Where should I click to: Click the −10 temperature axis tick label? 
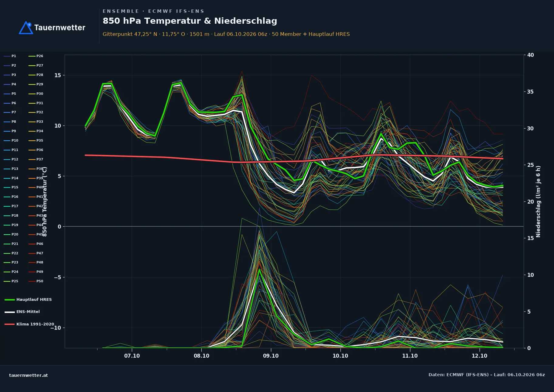56,328
